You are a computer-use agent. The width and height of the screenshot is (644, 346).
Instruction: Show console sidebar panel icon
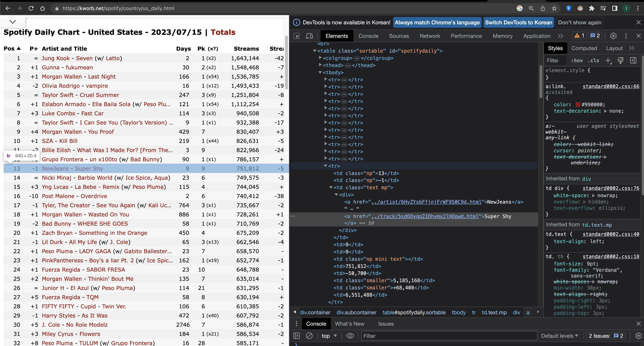click(x=296, y=336)
